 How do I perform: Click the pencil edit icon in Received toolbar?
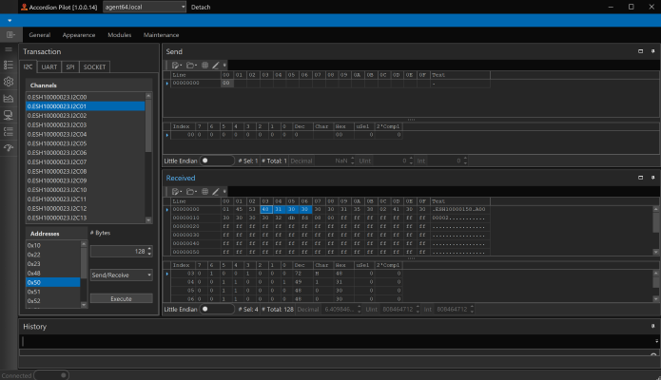point(215,192)
